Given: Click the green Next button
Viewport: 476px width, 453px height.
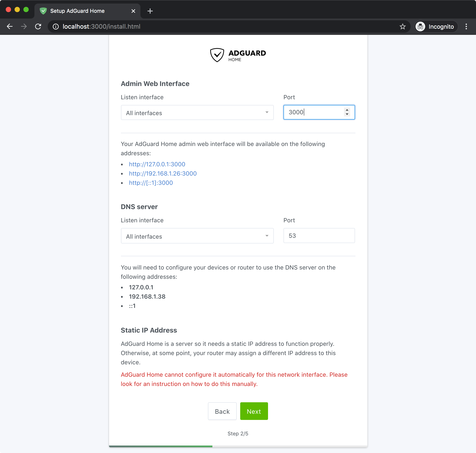Looking at the screenshot, I should point(254,411).
